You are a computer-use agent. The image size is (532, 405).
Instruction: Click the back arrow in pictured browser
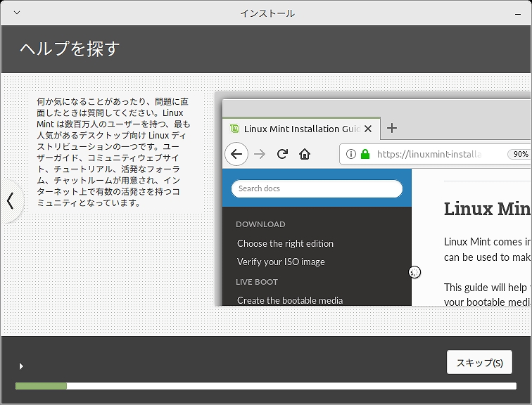[236, 154]
